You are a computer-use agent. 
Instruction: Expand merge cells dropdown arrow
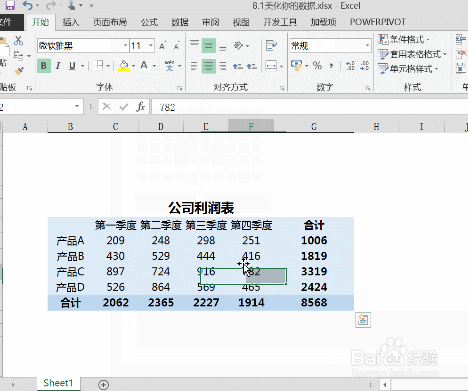(x=281, y=66)
